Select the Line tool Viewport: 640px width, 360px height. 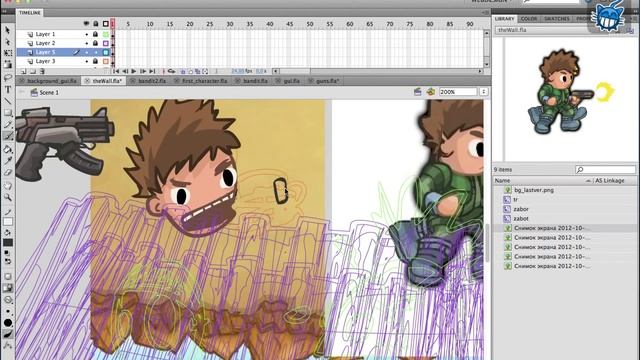pyautogui.click(x=8, y=101)
